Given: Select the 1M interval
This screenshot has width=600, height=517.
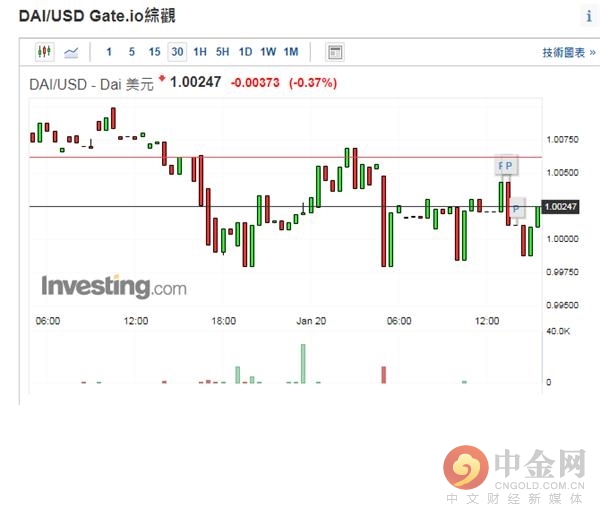Looking at the screenshot, I should click(x=291, y=52).
